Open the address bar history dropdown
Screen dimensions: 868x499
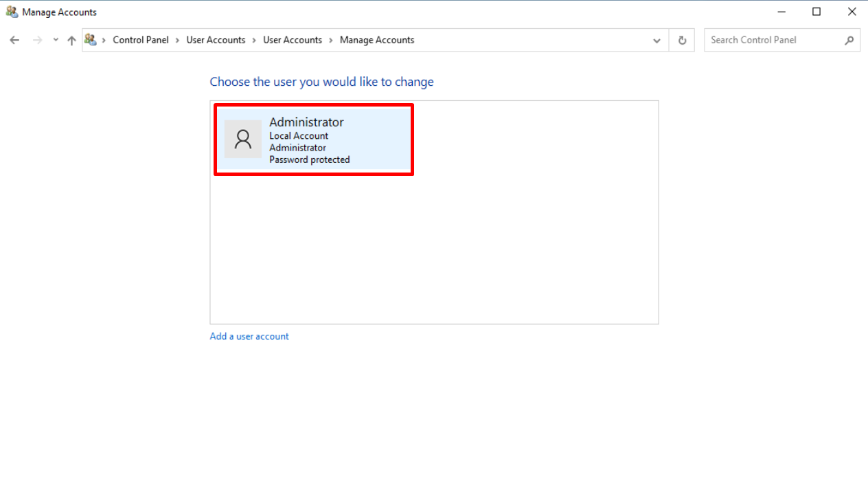click(x=656, y=40)
